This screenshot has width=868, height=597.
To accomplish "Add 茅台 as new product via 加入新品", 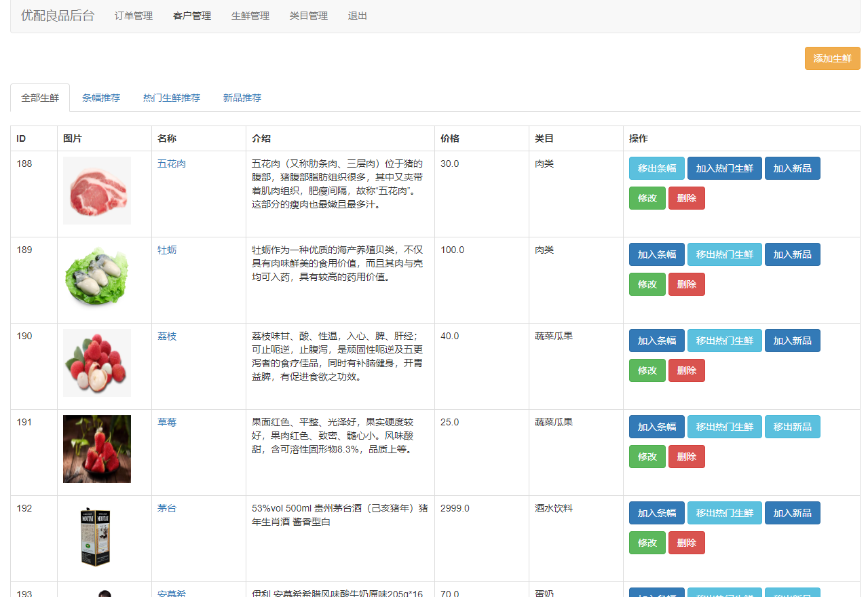I will pyautogui.click(x=792, y=512).
